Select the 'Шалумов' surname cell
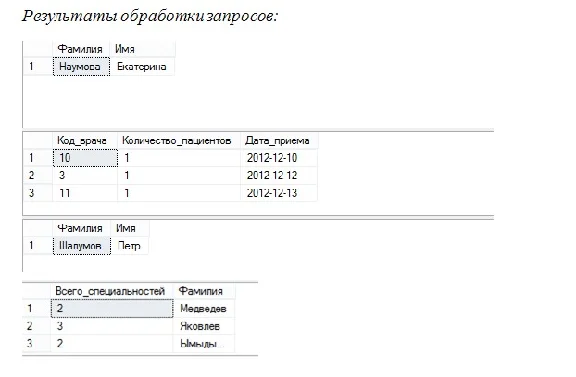576x377 pixels. coord(82,245)
